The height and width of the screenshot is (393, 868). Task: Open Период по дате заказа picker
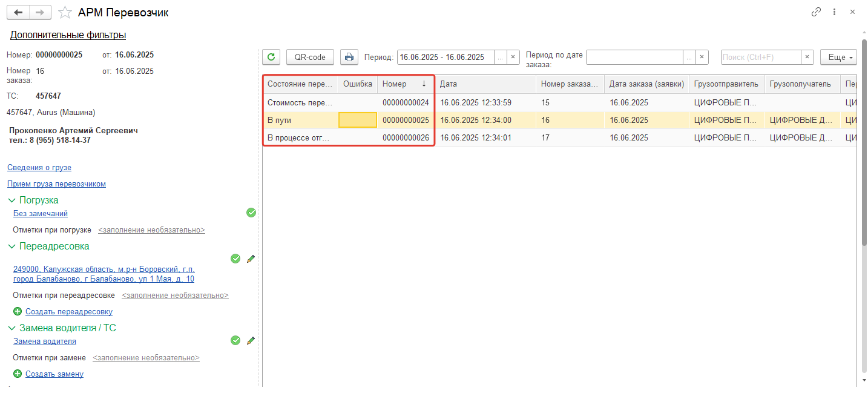click(689, 57)
